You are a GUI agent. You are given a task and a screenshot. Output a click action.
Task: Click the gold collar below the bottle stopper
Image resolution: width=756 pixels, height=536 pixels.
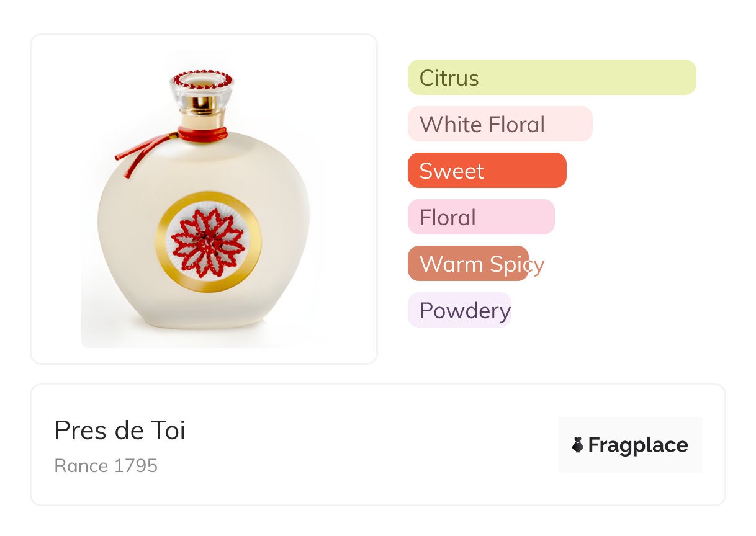(202, 112)
